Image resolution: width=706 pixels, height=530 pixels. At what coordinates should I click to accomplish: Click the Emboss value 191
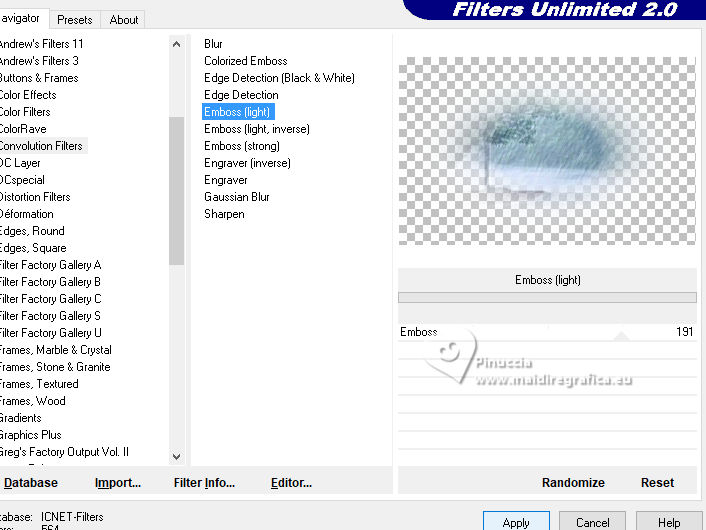pos(684,332)
